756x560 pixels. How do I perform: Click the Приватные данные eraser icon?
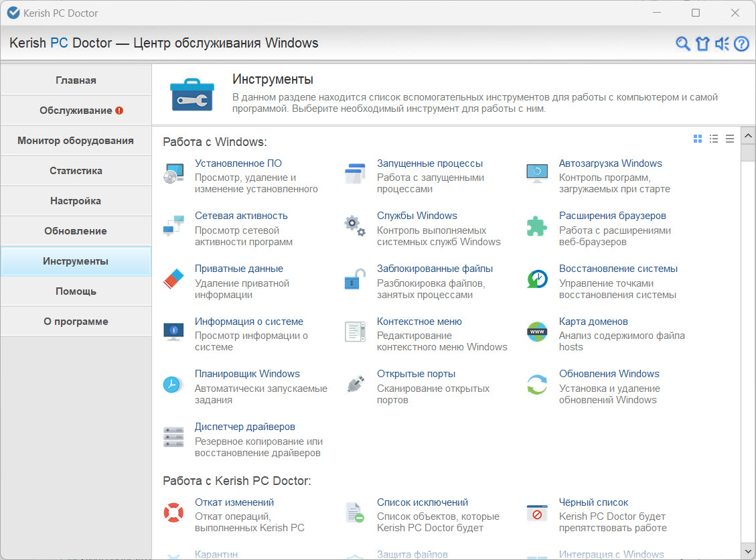173,279
